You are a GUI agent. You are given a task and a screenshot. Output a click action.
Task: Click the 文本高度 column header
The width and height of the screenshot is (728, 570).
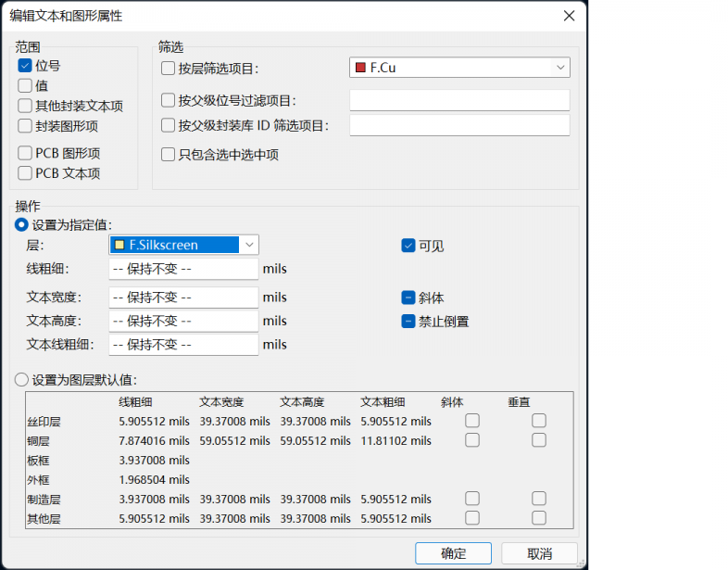(x=302, y=402)
